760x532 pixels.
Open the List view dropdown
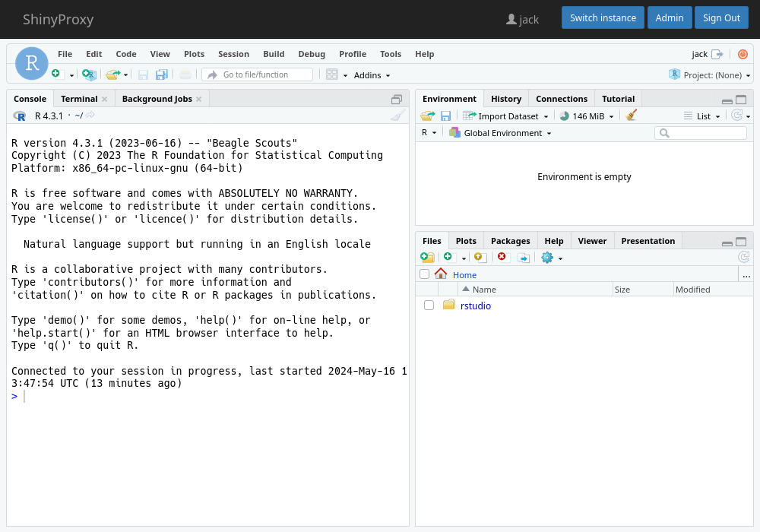[x=701, y=116]
